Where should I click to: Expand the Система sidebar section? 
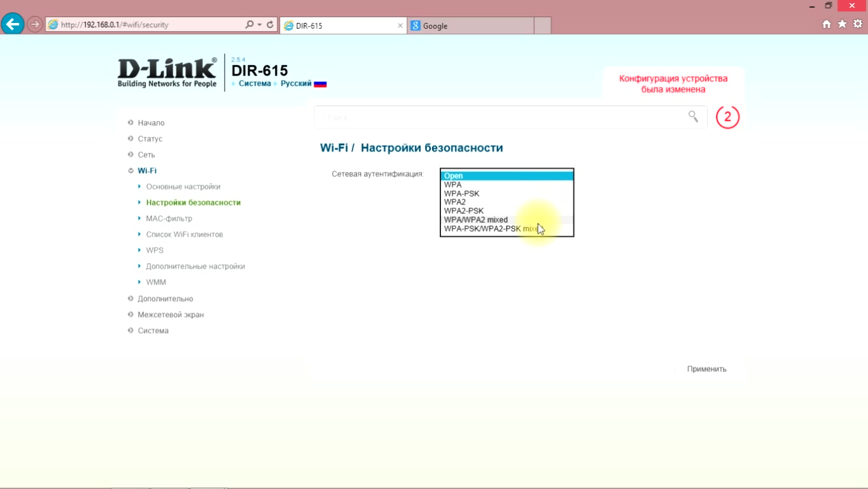[153, 330]
